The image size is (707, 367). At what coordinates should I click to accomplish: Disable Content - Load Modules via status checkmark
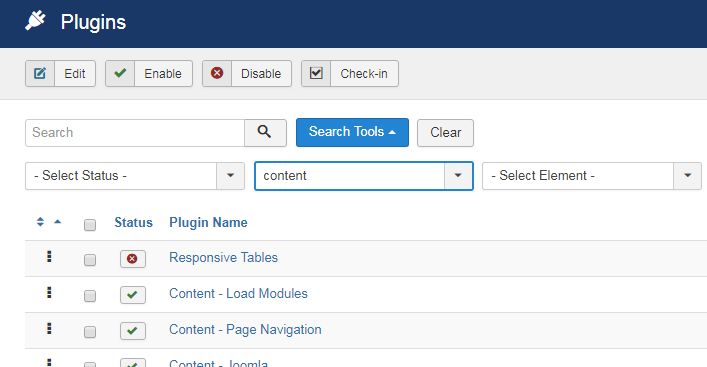[133, 295]
